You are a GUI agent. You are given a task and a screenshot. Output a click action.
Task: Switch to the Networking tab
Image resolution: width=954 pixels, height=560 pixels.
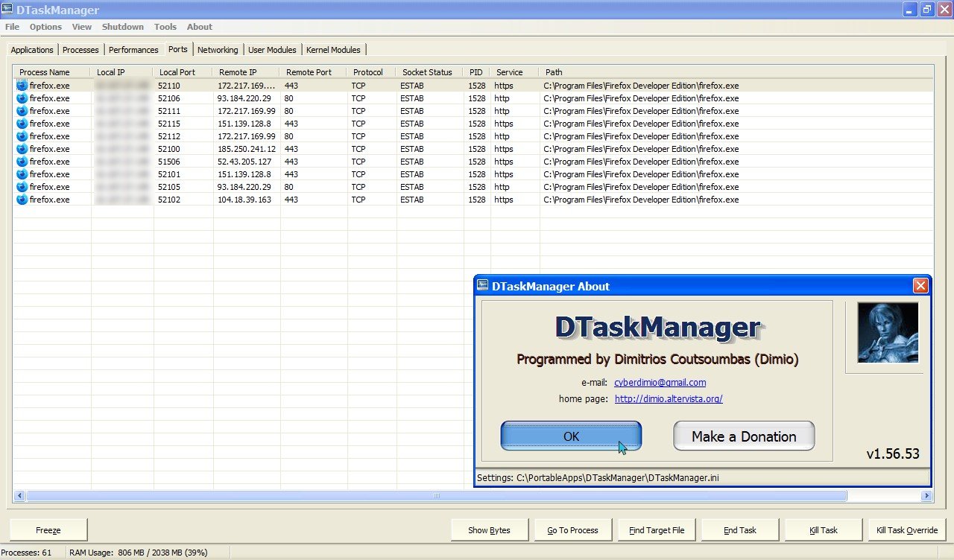pyautogui.click(x=218, y=50)
